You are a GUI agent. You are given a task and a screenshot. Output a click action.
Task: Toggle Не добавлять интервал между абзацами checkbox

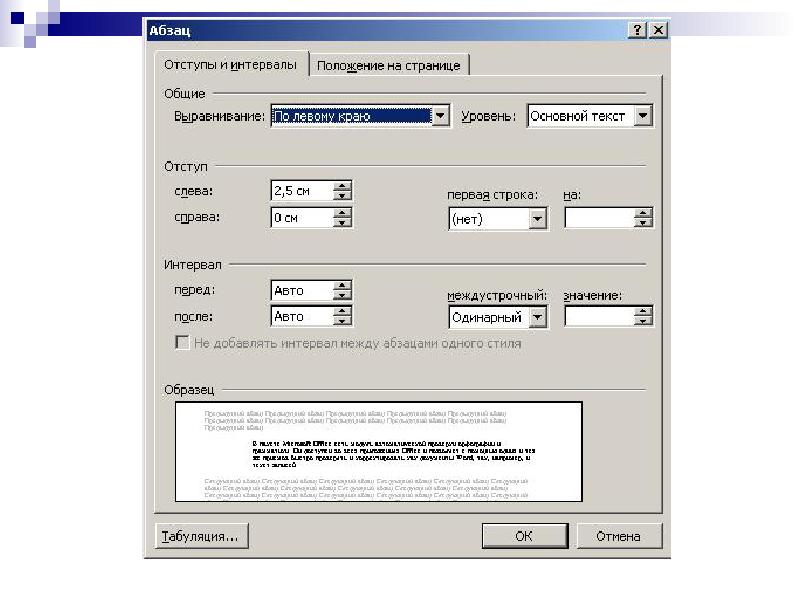(x=182, y=343)
